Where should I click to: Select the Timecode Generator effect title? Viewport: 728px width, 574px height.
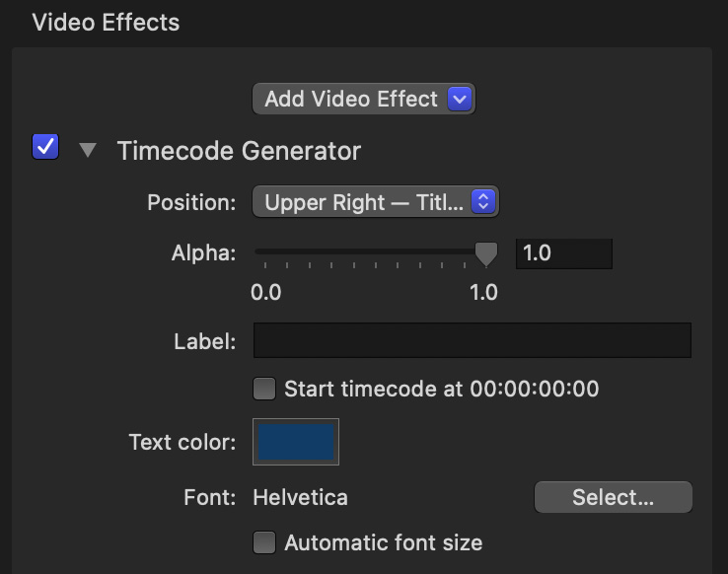coord(239,151)
